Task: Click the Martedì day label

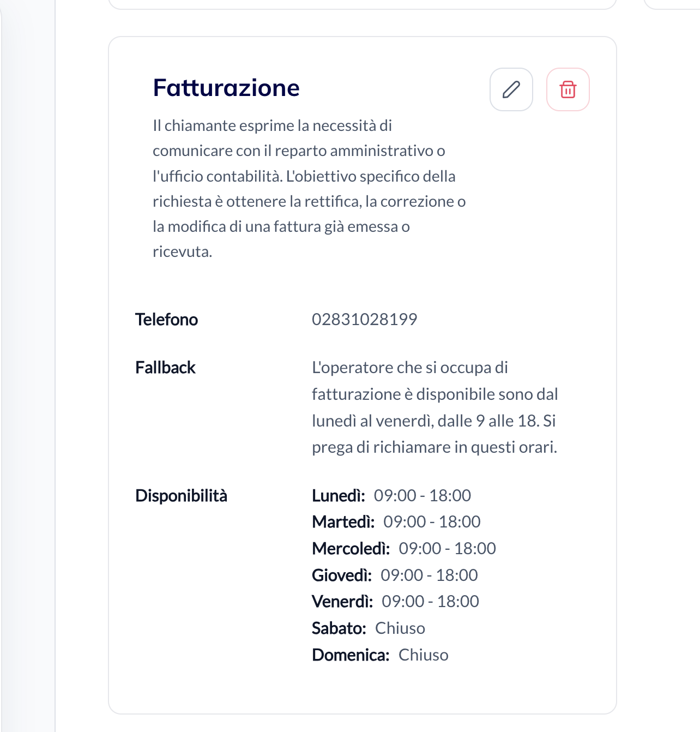Action: pos(343,522)
